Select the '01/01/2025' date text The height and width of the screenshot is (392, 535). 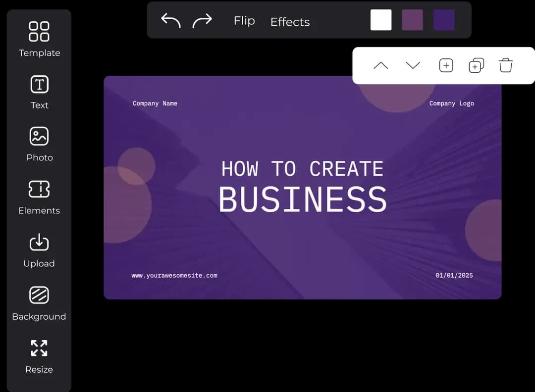click(454, 275)
